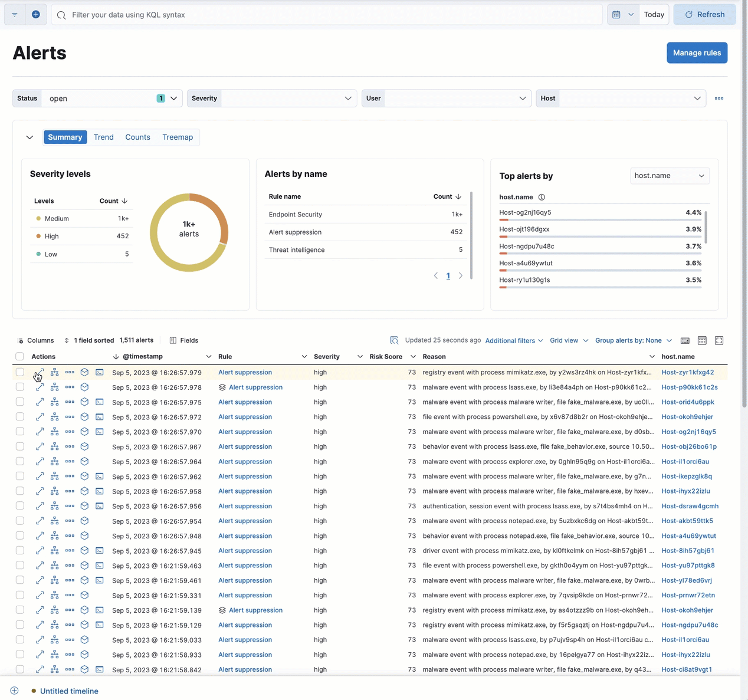Open more actions on the 16:26:57.975 alert
Viewport: 748px width, 700px height.
[70, 402]
